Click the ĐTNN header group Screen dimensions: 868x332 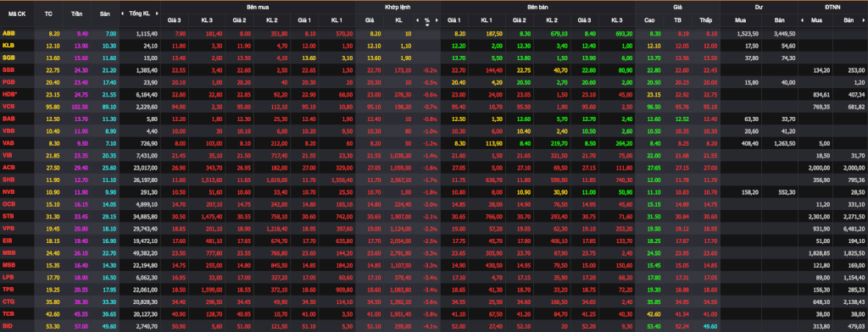point(832,7)
